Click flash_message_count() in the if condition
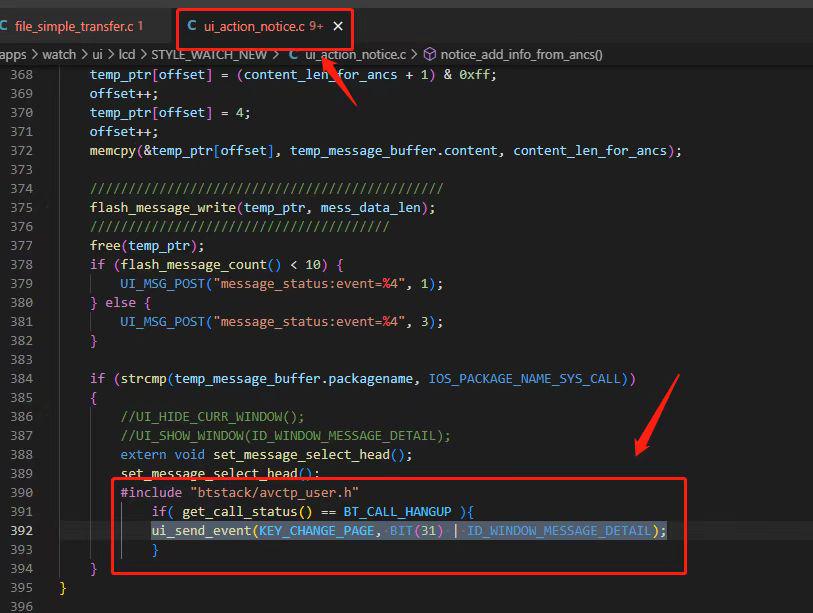Viewport: 813px width, 613px height. point(201,265)
